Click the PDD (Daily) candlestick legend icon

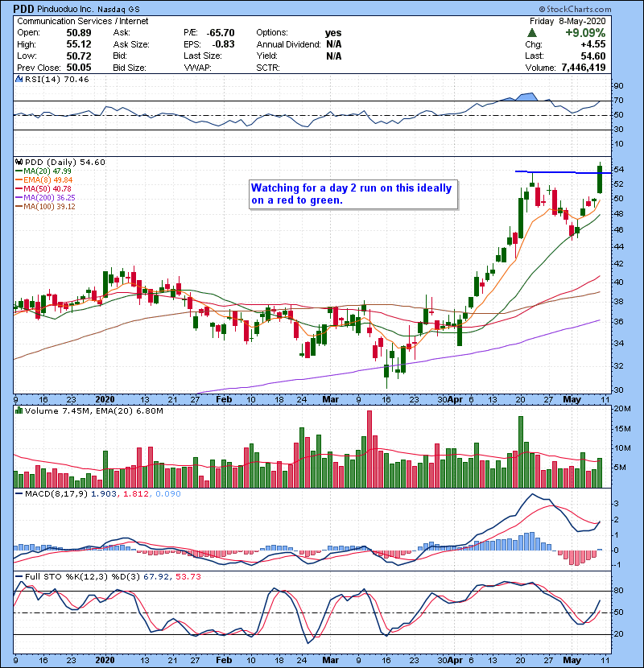point(19,162)
